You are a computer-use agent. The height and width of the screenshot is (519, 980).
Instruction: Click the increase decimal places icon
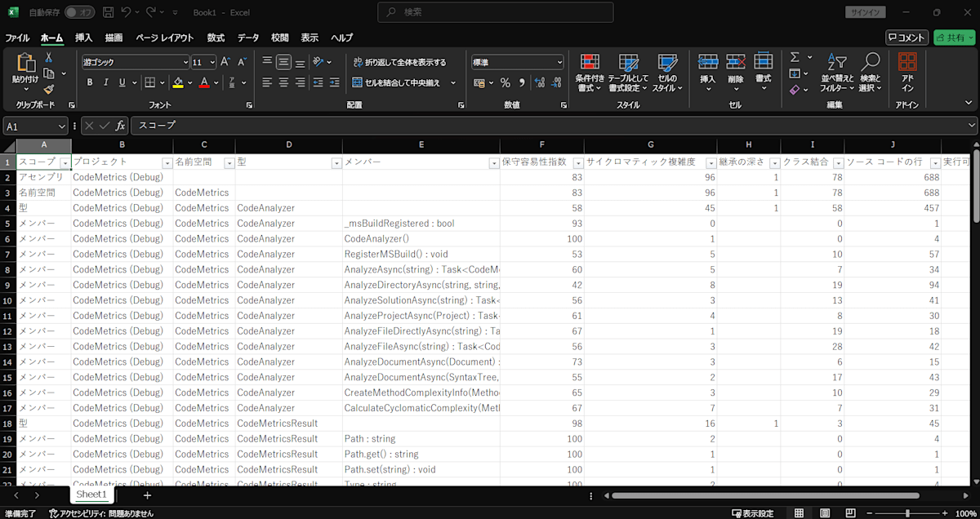click(x=539, y=82)
